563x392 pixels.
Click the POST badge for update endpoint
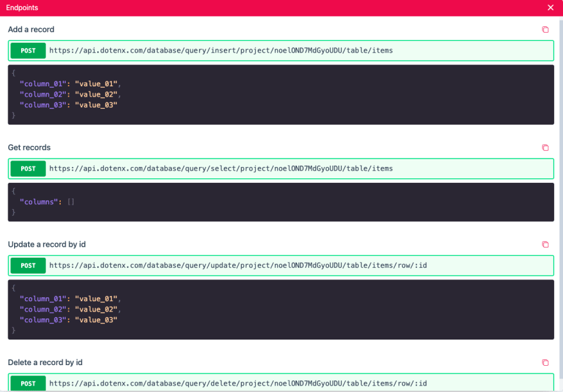pos(28,265)
